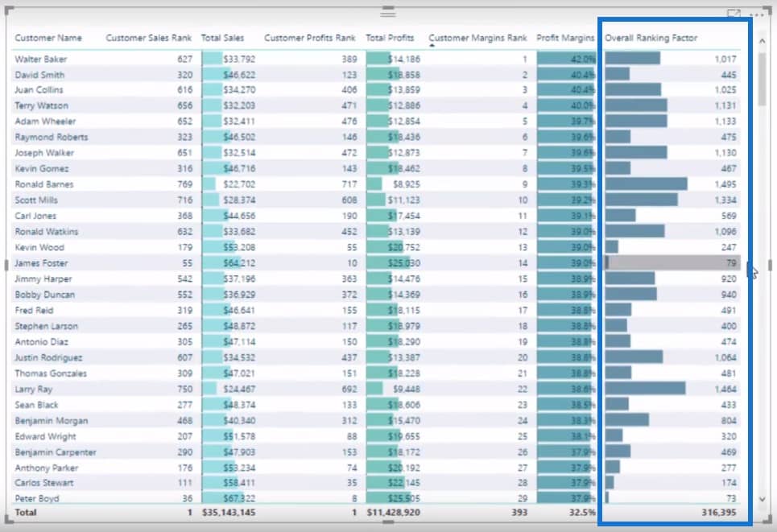This screenshot has width=777, height=532.
Task: Sort by Customer Name column header
Action: [x=48, y=38]
